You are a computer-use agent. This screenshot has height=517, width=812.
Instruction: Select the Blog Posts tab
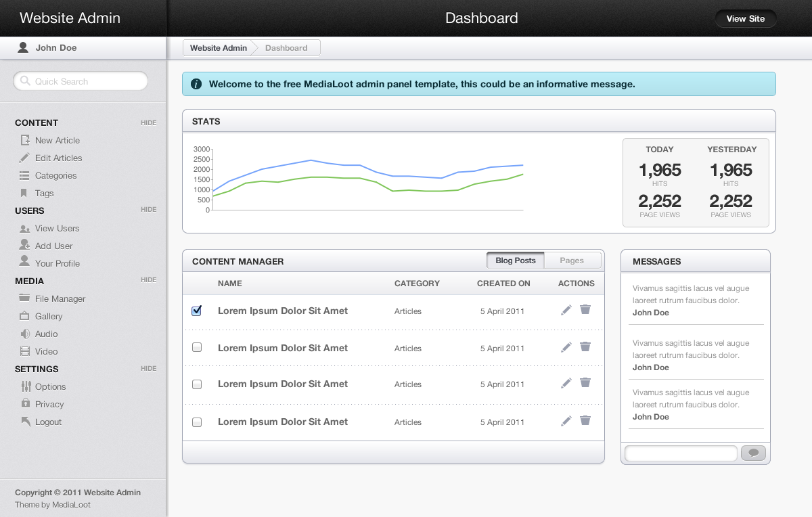515,261
